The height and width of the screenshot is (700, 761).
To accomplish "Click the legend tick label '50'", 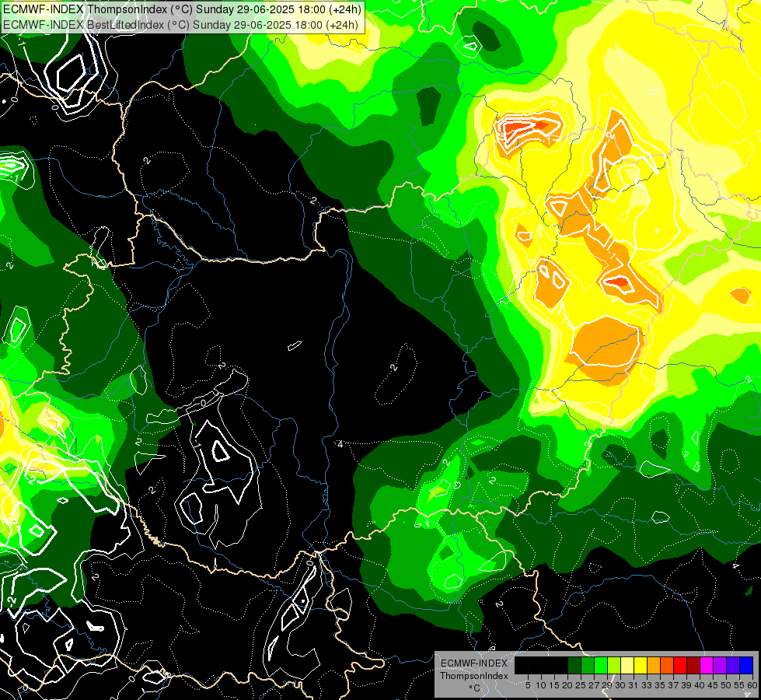I will pos(726,685).
